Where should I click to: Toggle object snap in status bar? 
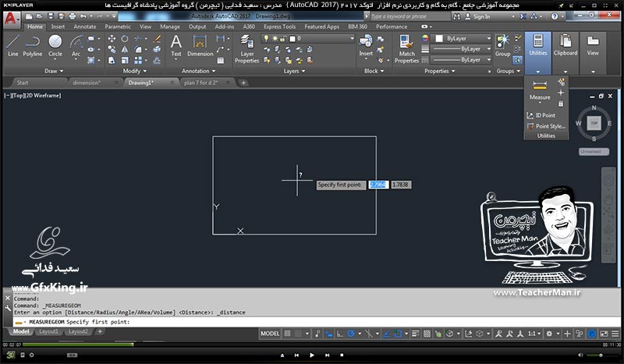(x=398, y=334)
